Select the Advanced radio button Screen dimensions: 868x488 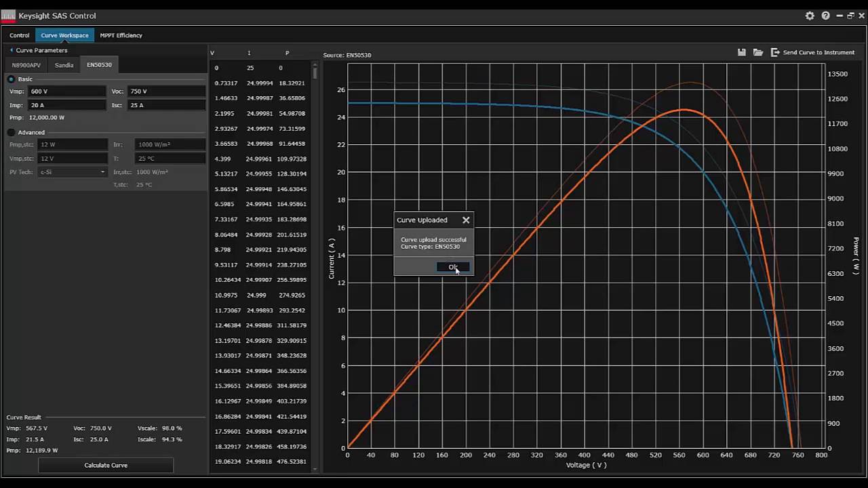[x=11, y=132]
